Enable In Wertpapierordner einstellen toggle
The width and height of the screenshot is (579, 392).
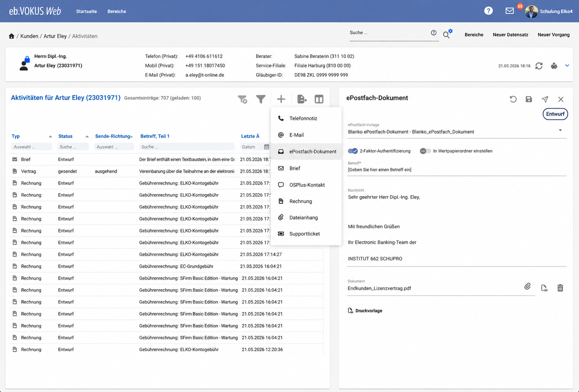425,151
